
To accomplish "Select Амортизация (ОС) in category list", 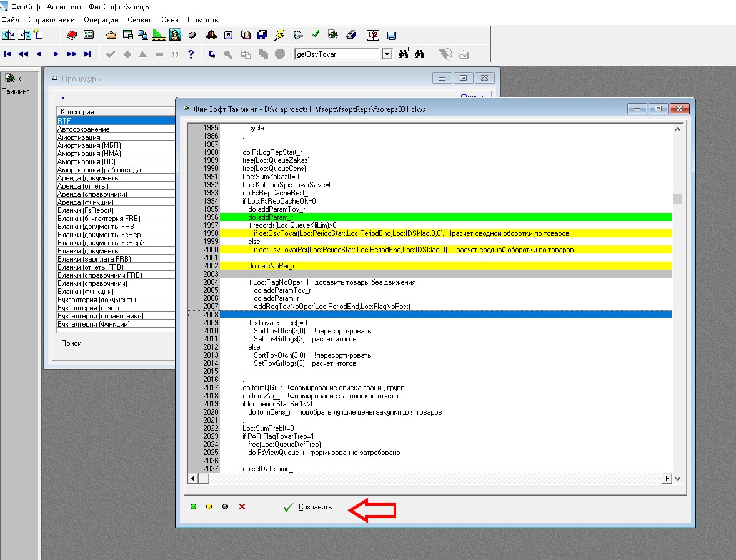I will [x=86, y=162].
